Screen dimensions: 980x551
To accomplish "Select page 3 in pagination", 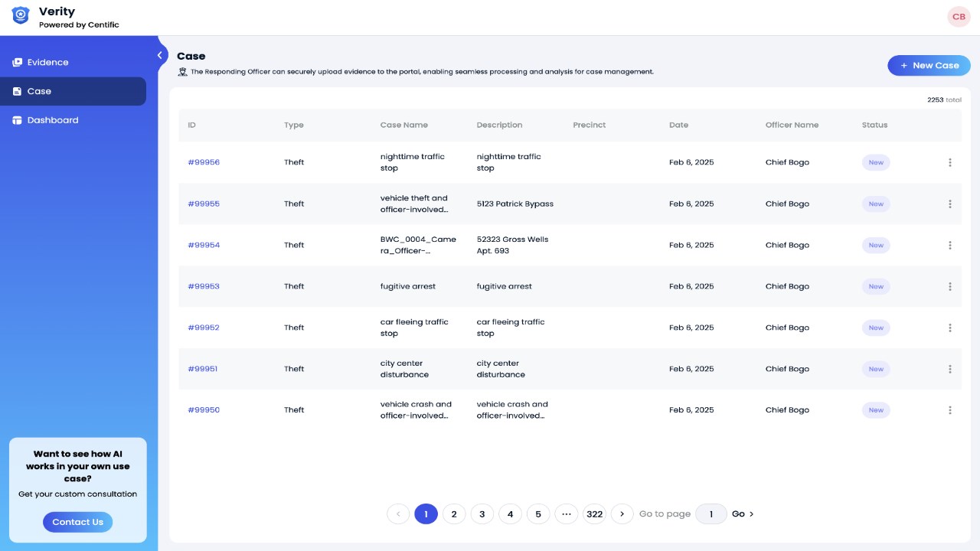I will click(x=482, y=514).
